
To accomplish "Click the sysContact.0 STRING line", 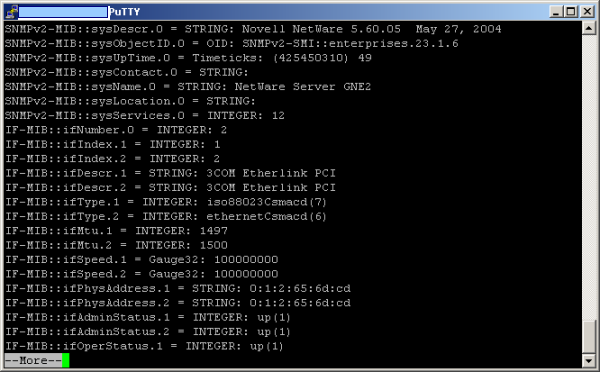I will pos(127,72).
